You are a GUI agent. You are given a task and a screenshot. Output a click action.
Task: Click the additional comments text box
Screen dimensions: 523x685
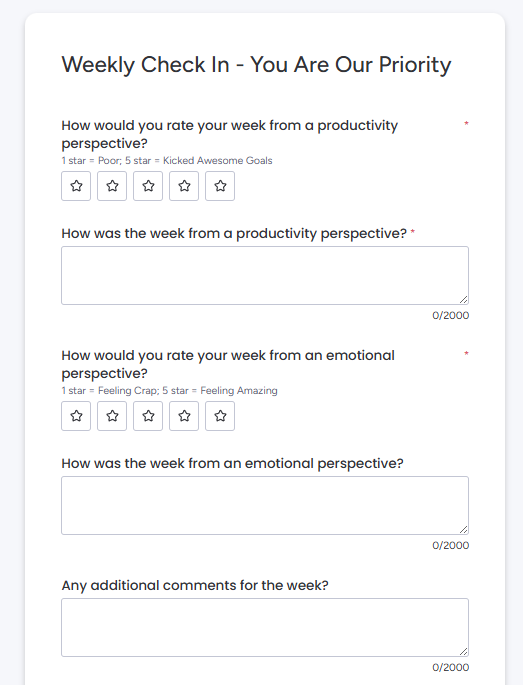(x=265, y=627)
